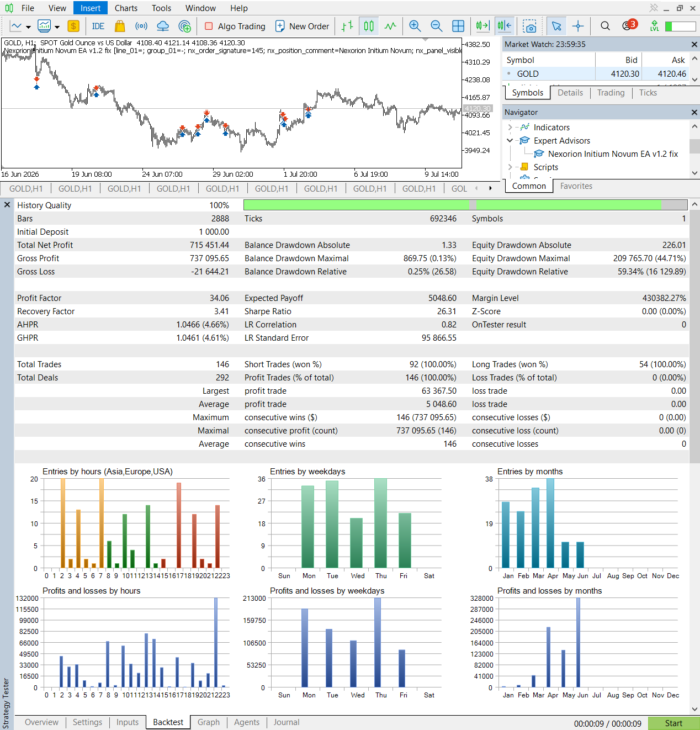This screenshot has height=730, width=700.
Task: Open the File menu
Action: click(28, 8)
